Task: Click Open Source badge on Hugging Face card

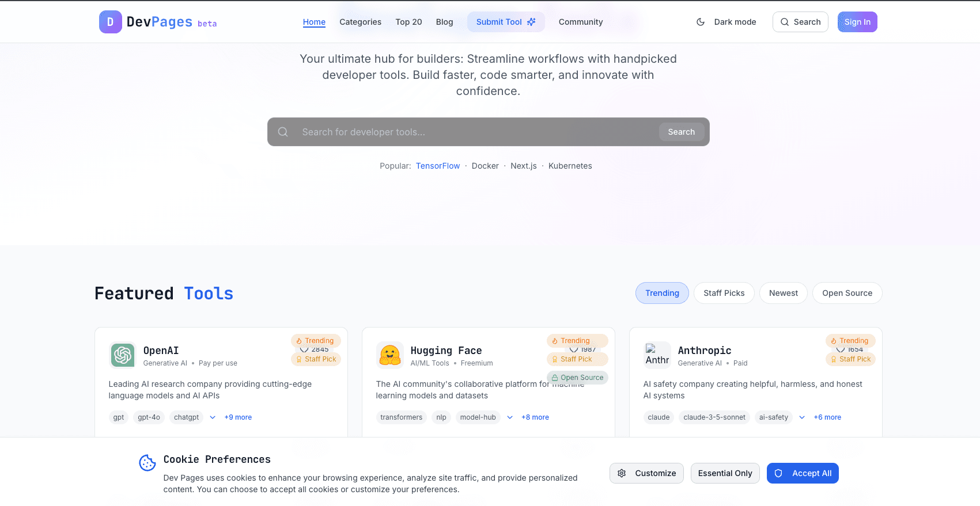Action: pyautogui.click(x=577, y=378)
